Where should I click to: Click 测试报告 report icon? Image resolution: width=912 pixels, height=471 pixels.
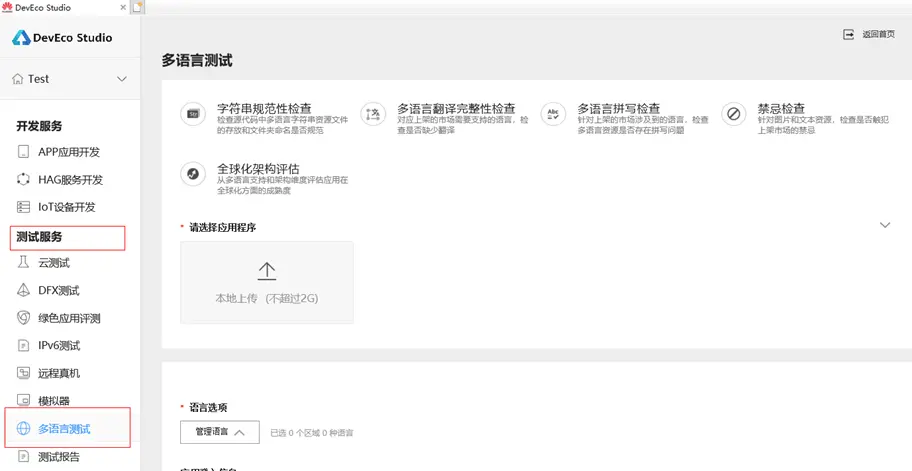click(x=23, y=456)
